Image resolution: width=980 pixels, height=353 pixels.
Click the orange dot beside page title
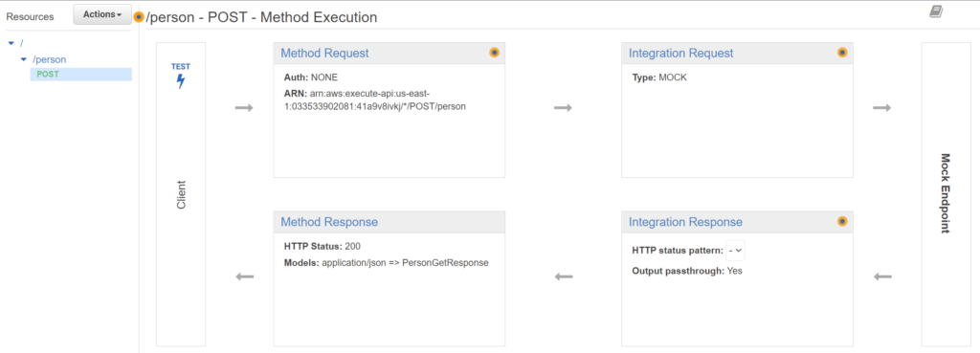(139, 17)
